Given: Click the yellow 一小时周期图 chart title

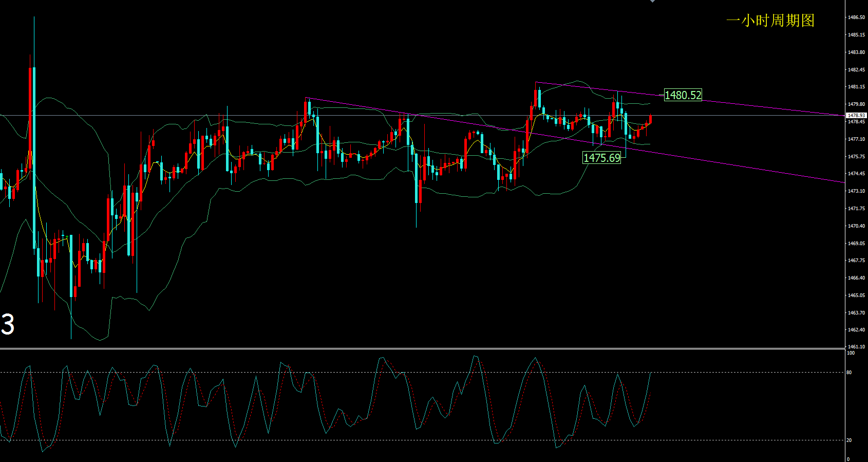Looking at the screenshot, I should coord(770,21).
